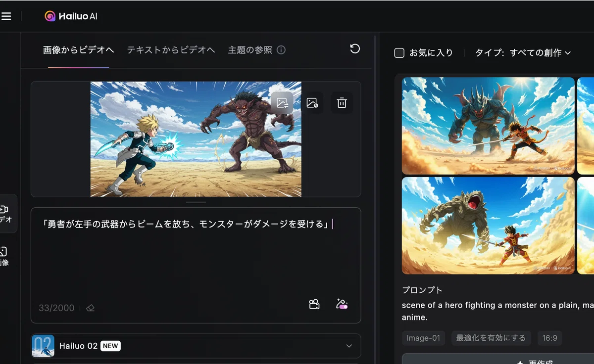Clear the prompt with eraser icon
The width and height of the screenshot is (594, 364).
90,308
